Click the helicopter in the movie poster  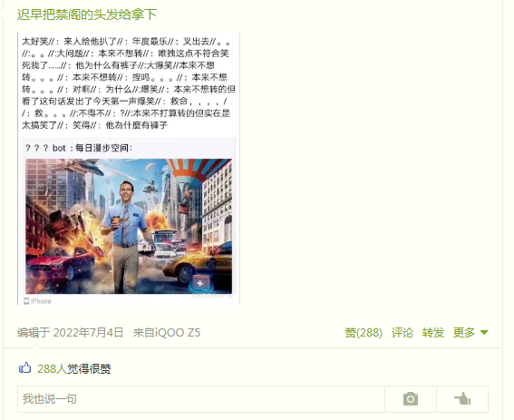pyautogui.click(x=150, y=187)
